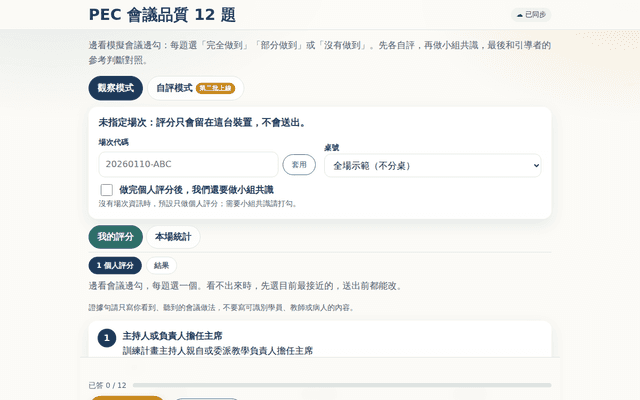Open the 本場統計 tab
This screenshot has width=640, height=400.
pyautogui.click(x=173, y=237)
